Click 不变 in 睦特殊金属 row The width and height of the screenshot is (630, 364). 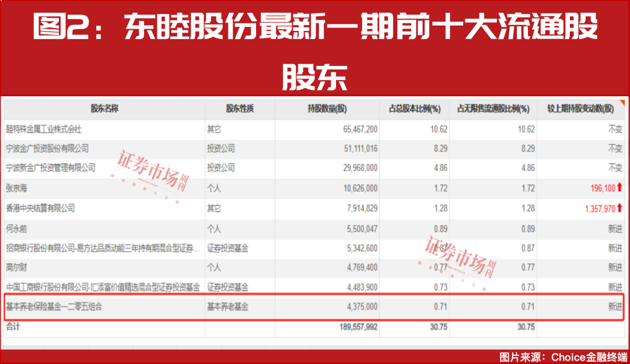(x=615, y=129)
